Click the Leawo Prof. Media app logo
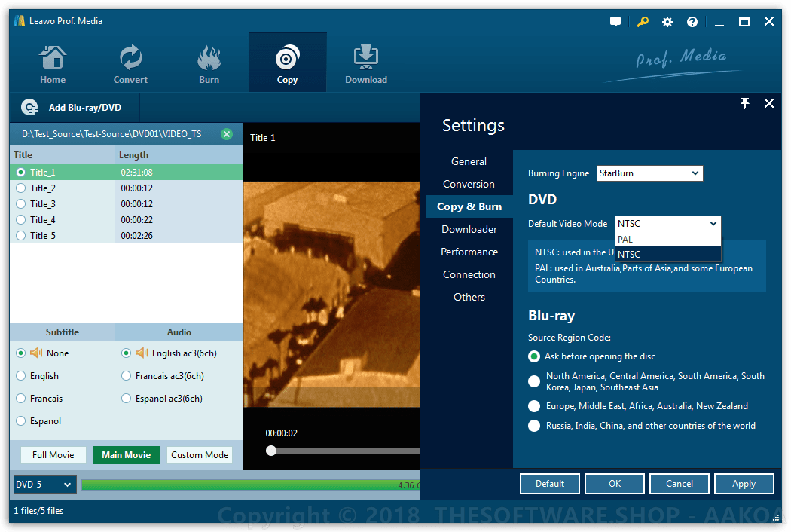This screenshot has width=791, height=532. point(19,20)
